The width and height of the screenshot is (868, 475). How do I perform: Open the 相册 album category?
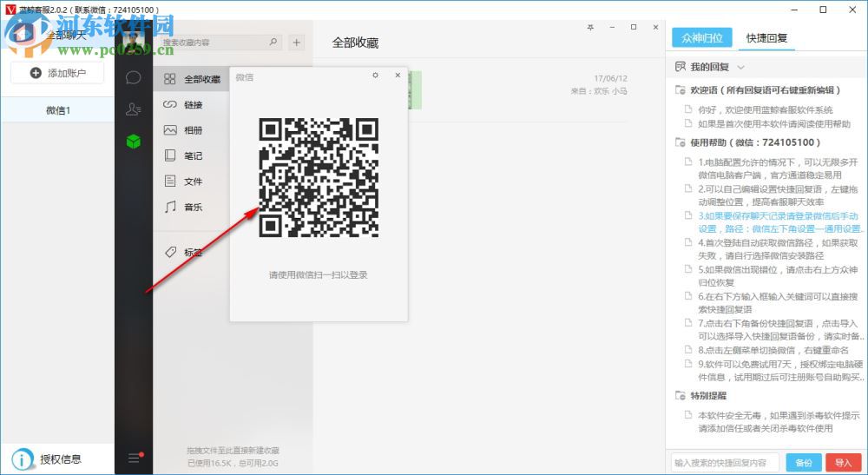[192, 130]
